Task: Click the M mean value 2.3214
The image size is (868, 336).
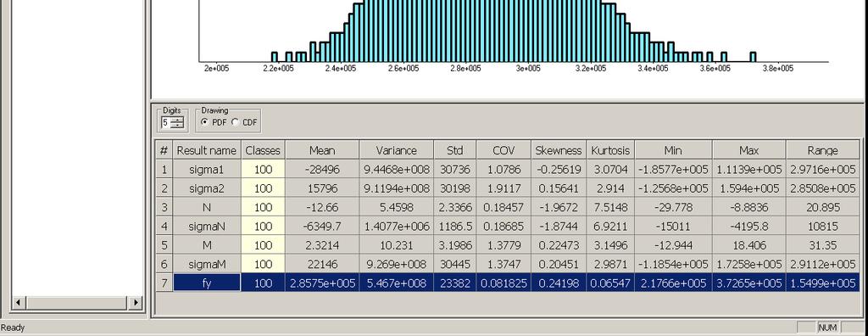Action: click(x=322, y=245)
